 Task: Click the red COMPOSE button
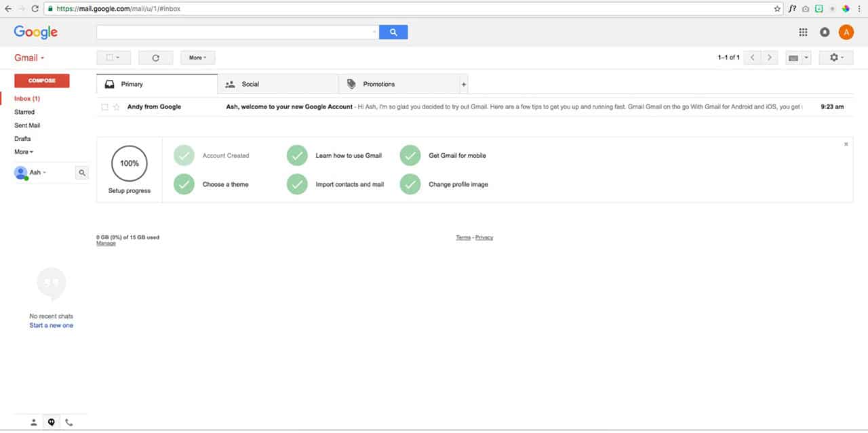[x=42, y=81]
